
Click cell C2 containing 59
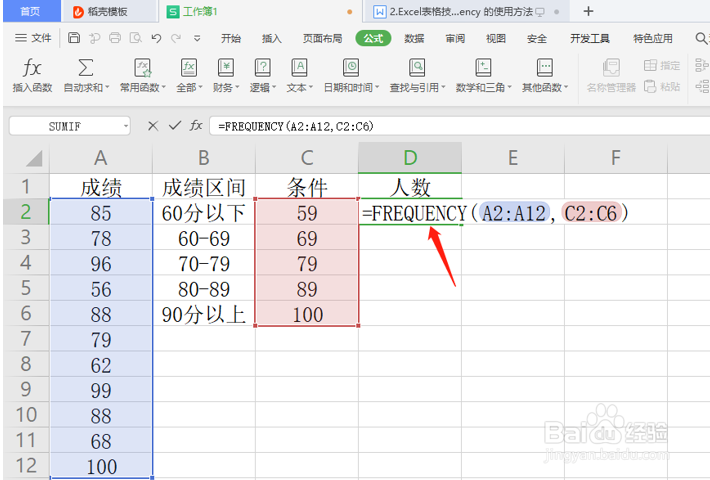point(307,212)
